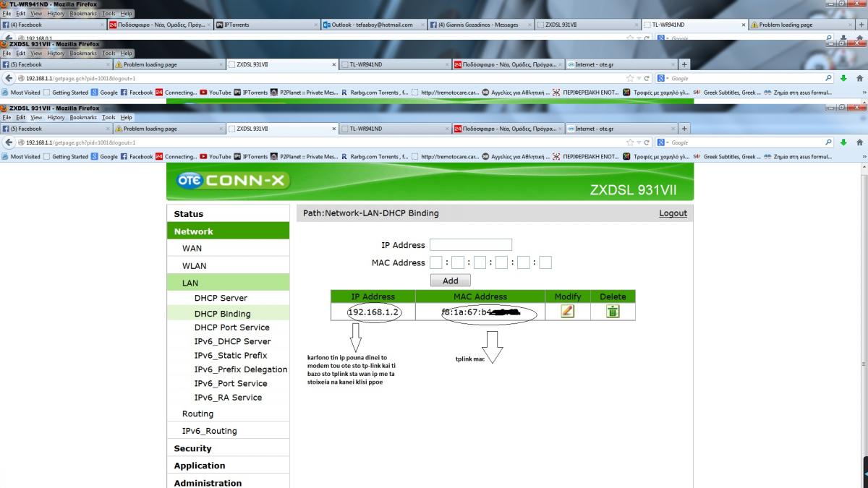Click Greek Subtitles bookmark in the frontmost window
This screenshot has height=488, width=868.
(x=727, y=156)
